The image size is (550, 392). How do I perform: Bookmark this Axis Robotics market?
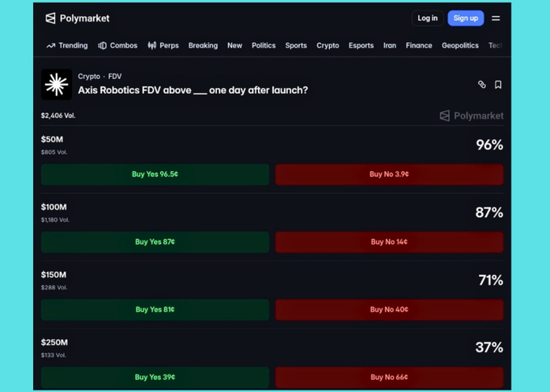498,85
